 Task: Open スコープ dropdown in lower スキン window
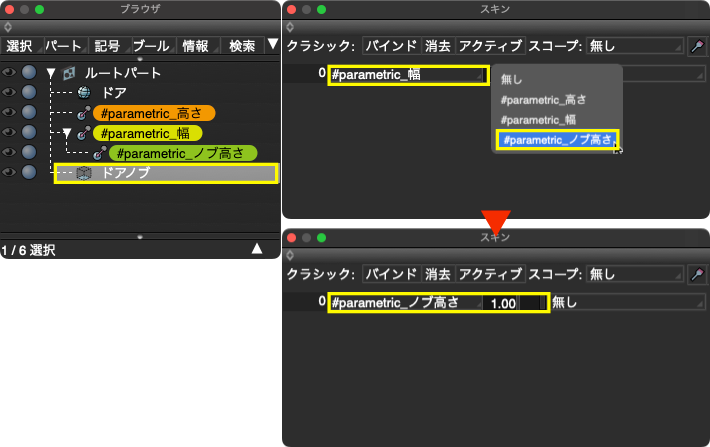(x=635, y=274)
